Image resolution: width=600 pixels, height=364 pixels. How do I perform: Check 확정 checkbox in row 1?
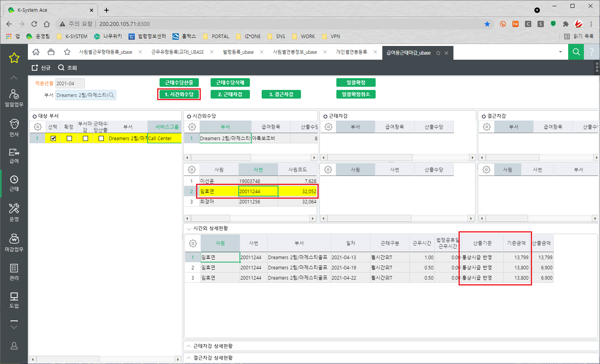(69, 138)
